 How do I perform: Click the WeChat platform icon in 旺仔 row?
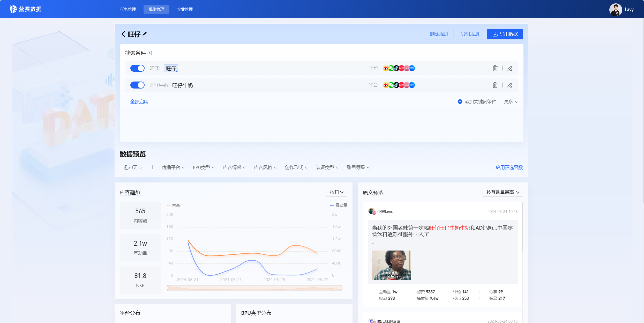(391, 68)
